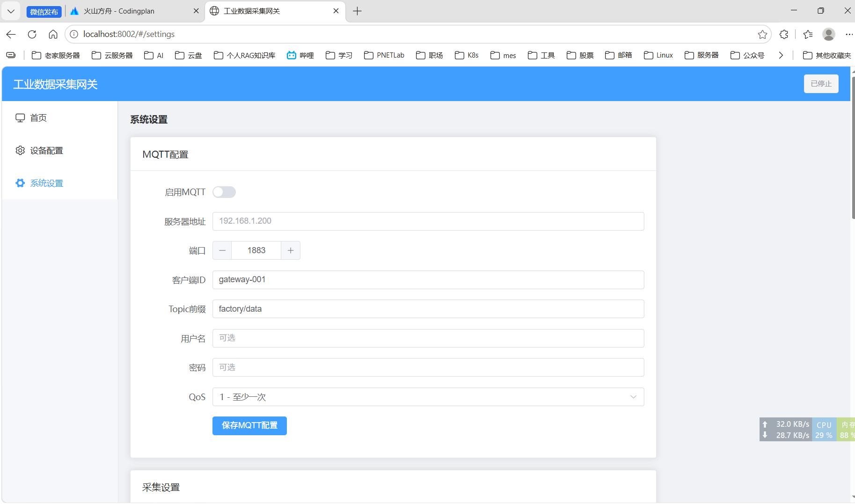Open browser extensions puzzle icon
This screenshot has height=504, width=855.
click(x=784, y=34)
